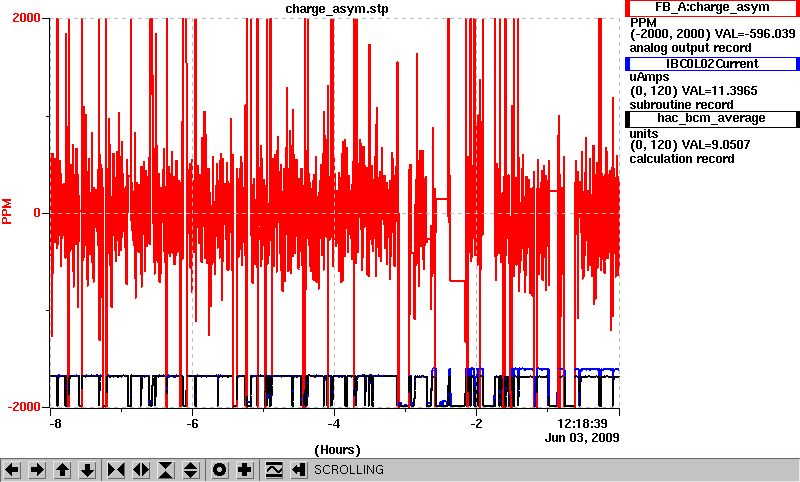Zoom out vertically using up-down triangles icon
This screenshot has height=482, width=800.
pyautogui.click(x=191, y=470)
